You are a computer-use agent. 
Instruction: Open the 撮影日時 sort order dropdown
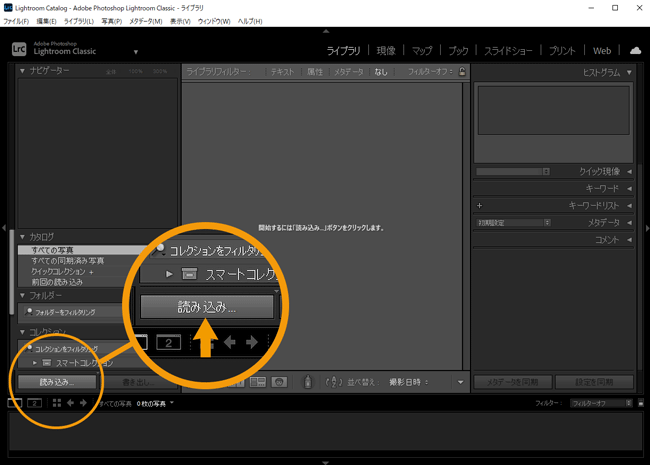[x=408, y=382]
